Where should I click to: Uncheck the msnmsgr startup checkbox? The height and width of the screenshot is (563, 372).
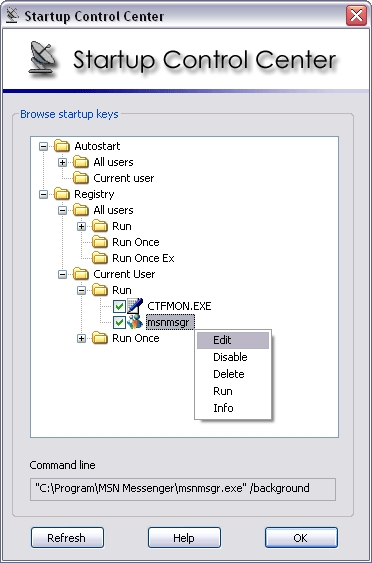(x=119, y=322)
